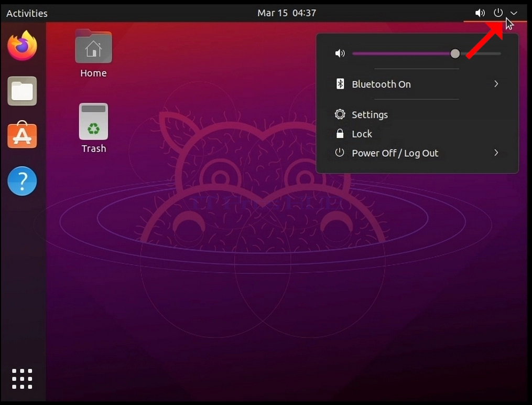Select Lock in the system menu
Screen dimensions: 532x405
pos(417,134)
